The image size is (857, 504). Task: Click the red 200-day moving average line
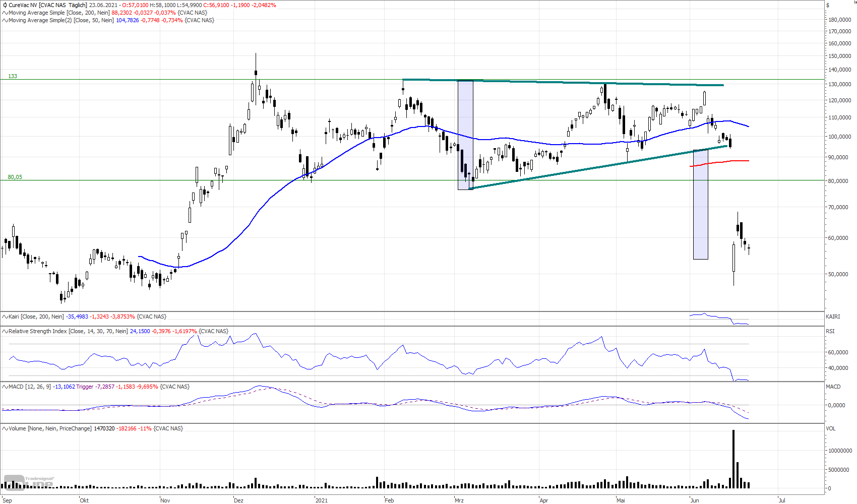(719, 163)
